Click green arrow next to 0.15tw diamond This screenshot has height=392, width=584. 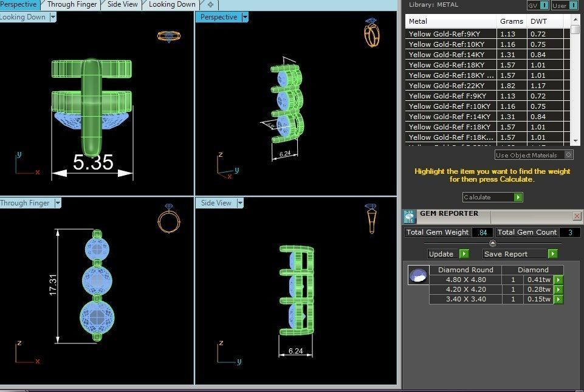pos(558,300)
